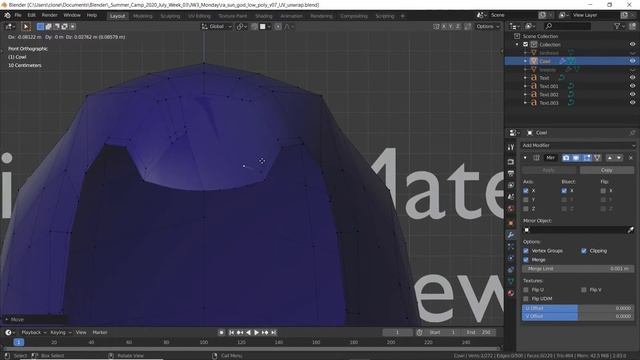Toggle the Vertex Groups checkbox

click(x=526, y=251)
